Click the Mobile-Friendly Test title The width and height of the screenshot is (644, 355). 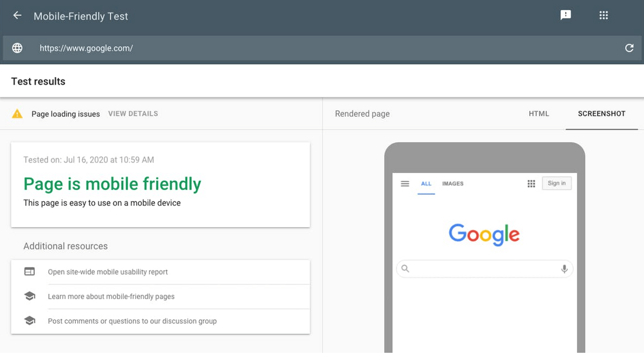tap(81, 16)
